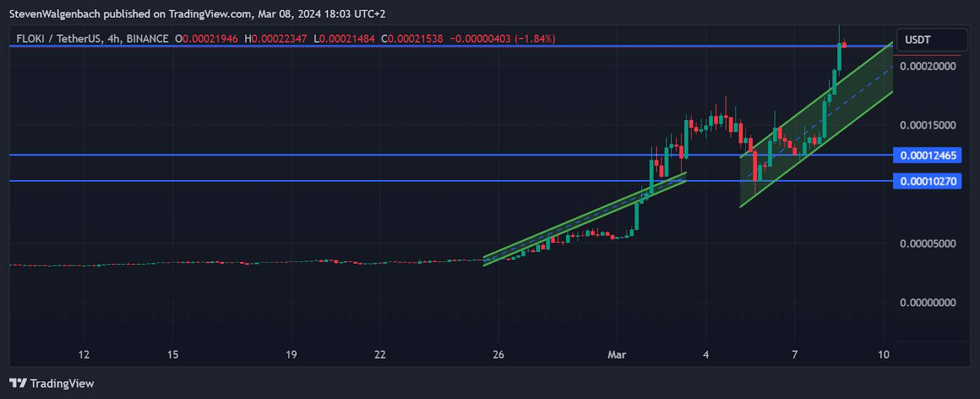This screenshot has height=399, width=980.
Task: Click the -1.84% price change value
Action: 535,39
